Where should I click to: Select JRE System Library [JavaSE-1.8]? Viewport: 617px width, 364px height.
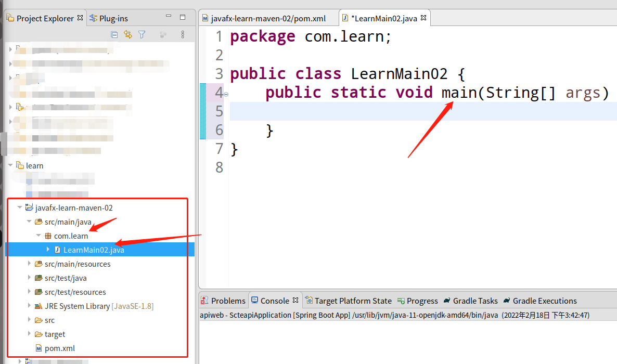[99, 306]
